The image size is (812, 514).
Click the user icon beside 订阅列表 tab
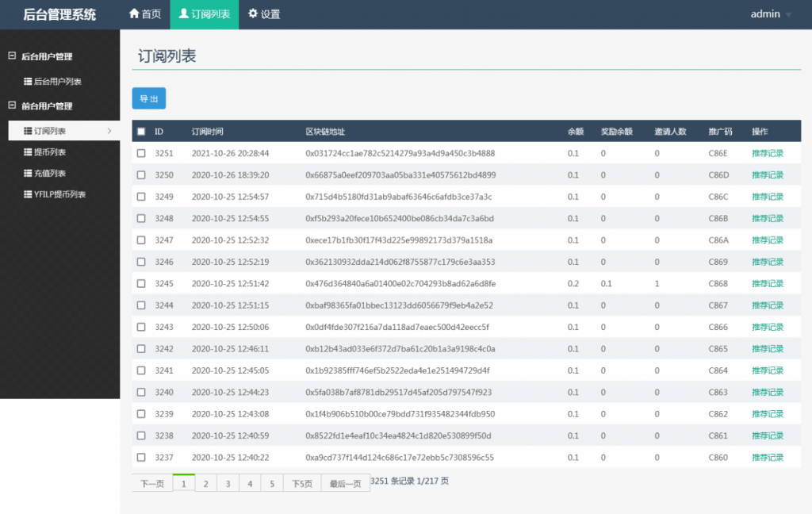pyautogui.click(x=184, y=14)
